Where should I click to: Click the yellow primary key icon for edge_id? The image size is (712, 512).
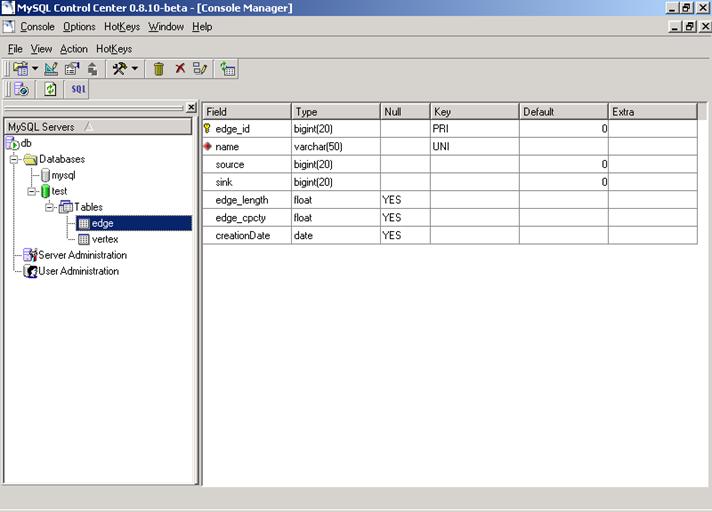click(x=207, y=128)
